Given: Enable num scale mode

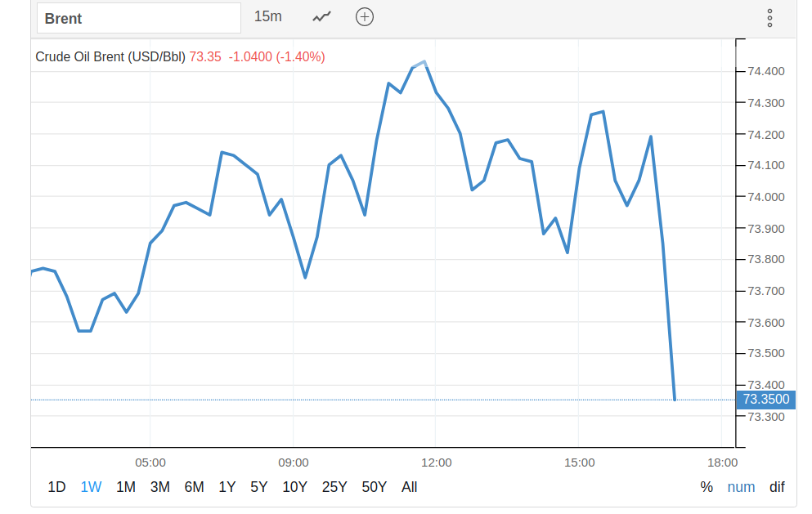Looking at the screenshot, I should click(741, 487).
